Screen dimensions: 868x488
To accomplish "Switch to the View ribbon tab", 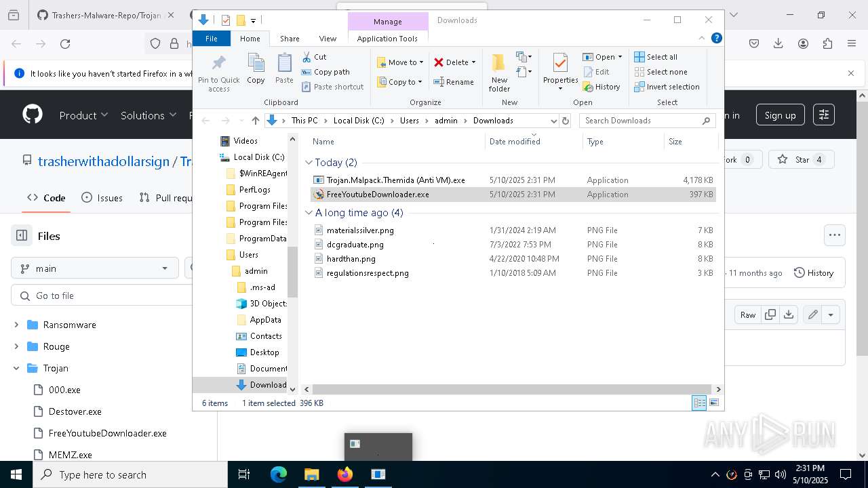I will 328,39.
